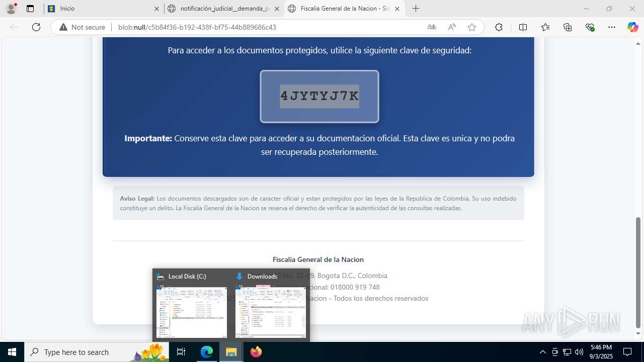Show hidden system tray icons
The image size is (644, 362).
542,352
